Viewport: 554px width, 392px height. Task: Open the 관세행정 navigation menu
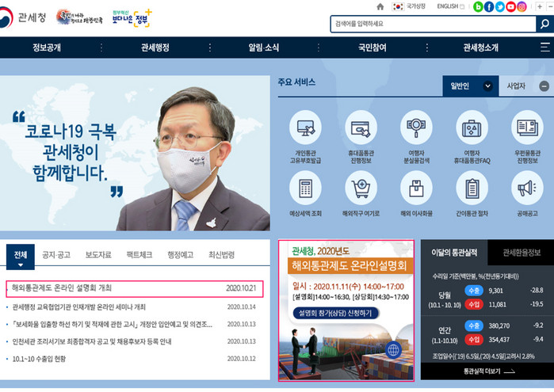[x=155, y=48]
